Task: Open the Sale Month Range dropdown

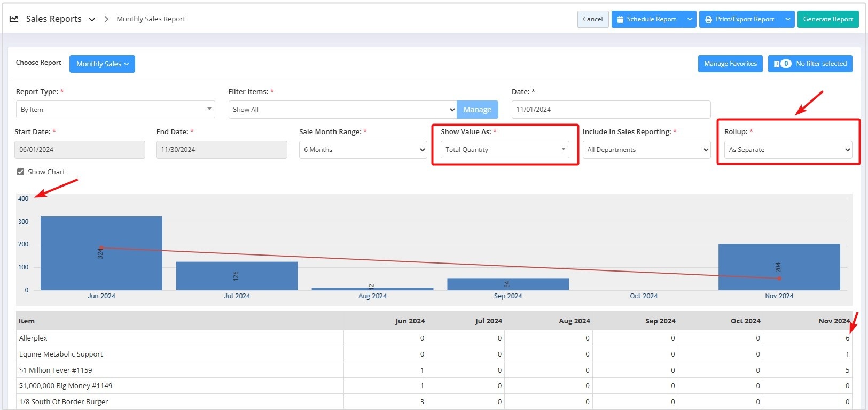Action: click(x=363, y=150)
